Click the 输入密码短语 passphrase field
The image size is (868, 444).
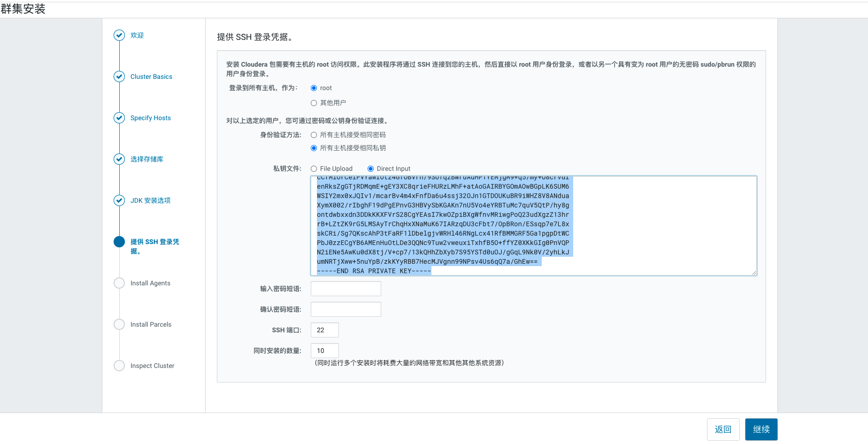pos(346,289)
